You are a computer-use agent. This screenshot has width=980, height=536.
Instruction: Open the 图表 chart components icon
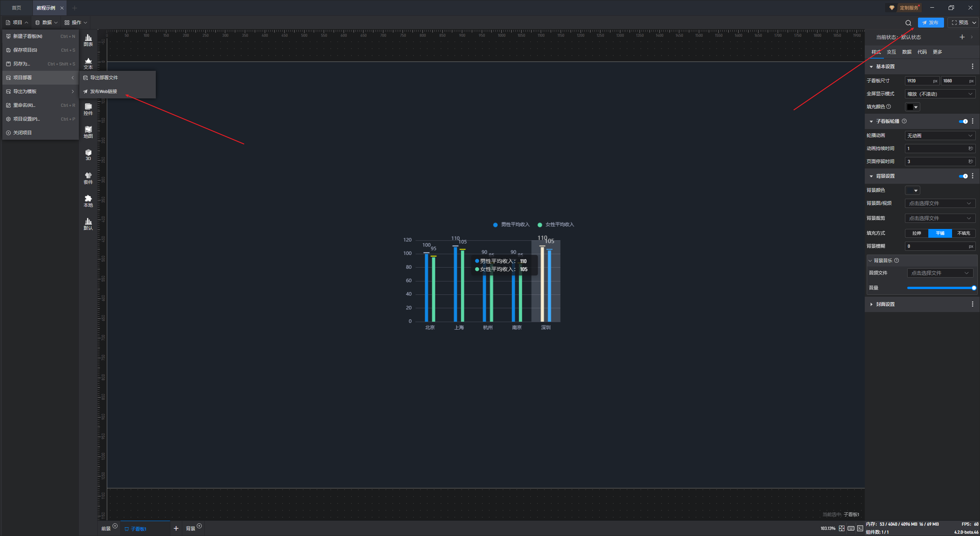point(88,40)
